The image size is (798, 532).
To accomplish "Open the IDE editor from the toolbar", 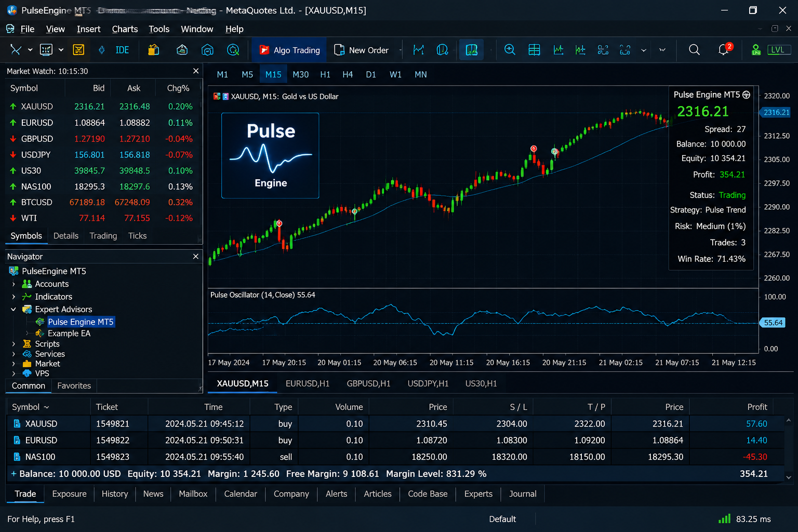I will click(x=122, y=50).
